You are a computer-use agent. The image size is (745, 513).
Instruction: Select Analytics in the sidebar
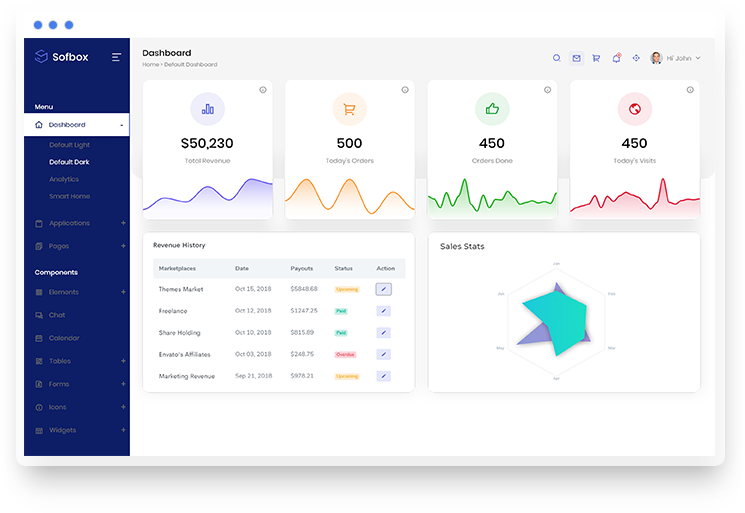(64, 179)
